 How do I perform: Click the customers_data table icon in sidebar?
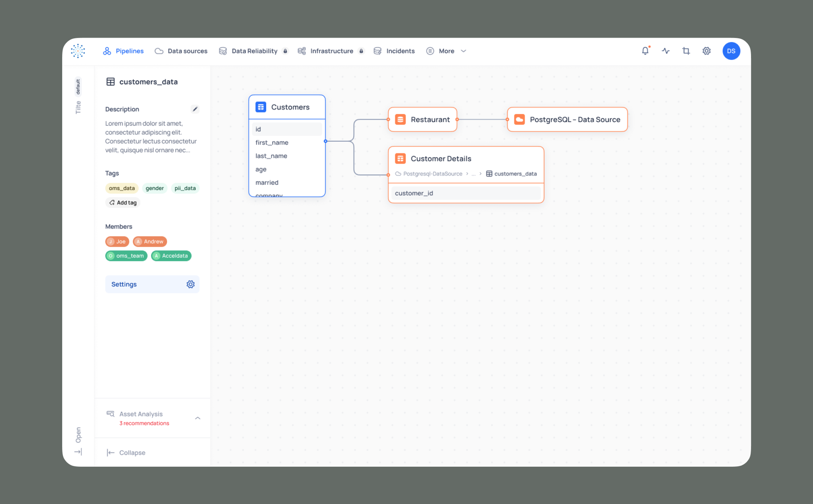coord(110,82)
